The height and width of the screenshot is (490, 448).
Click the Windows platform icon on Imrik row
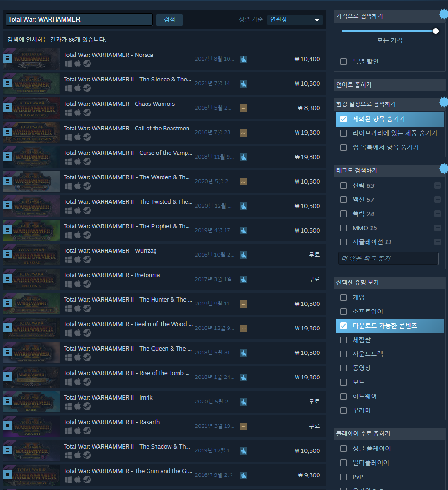coord(68,407)
